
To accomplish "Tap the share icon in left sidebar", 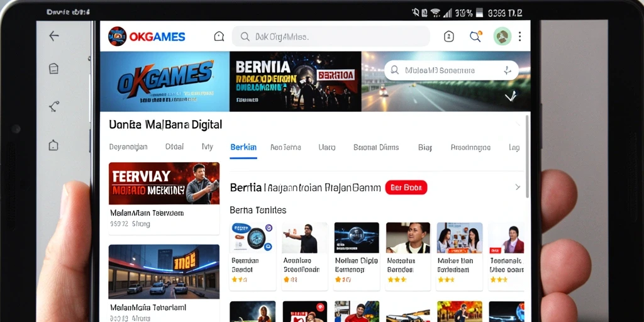I will pyautogui.click(x=54, y=107).
